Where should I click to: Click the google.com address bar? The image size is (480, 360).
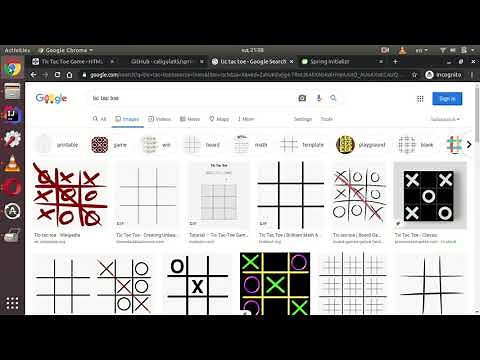(x=243, y=75)
